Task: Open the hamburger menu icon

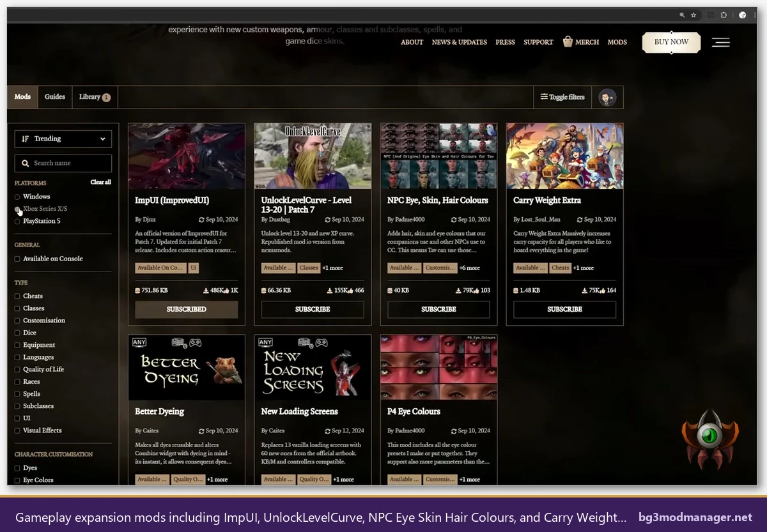Action: coord(721,43)
